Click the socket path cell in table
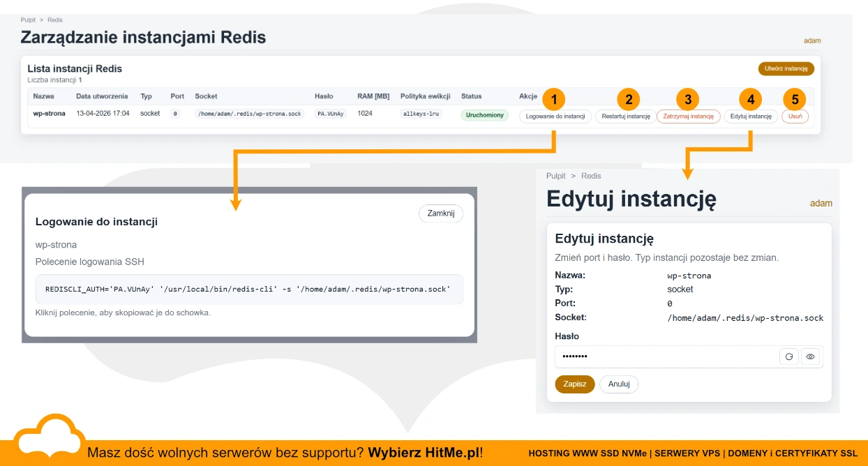The width and height of the screenshot is (868, 466). click(x=250, y=114)
